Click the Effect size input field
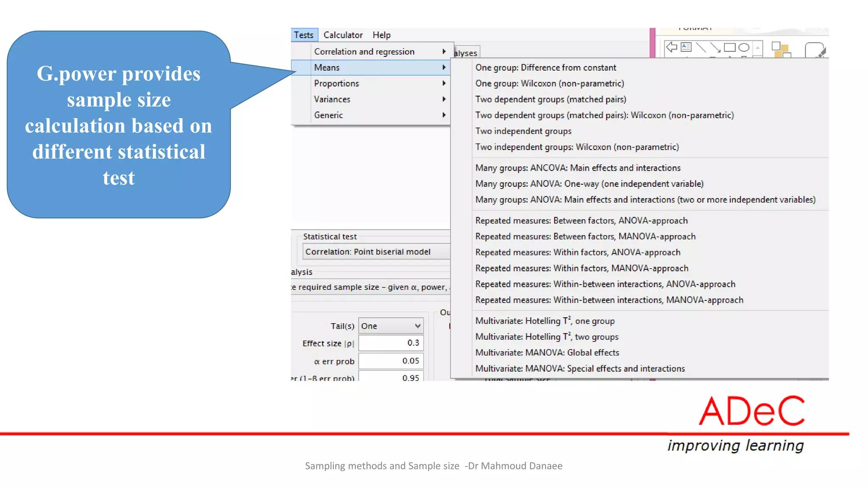The height and width of the screenshot is (488, 868). pyautogui.click(x=390, y=343)
